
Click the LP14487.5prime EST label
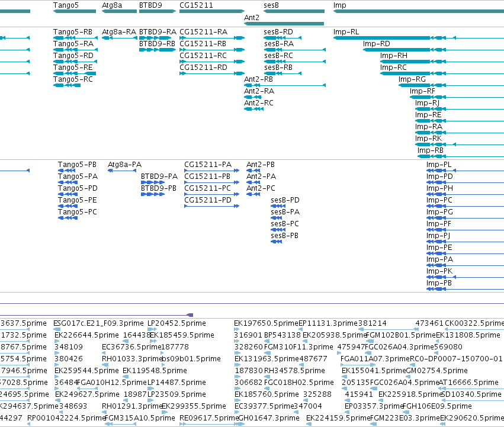[x=177, y=383]
